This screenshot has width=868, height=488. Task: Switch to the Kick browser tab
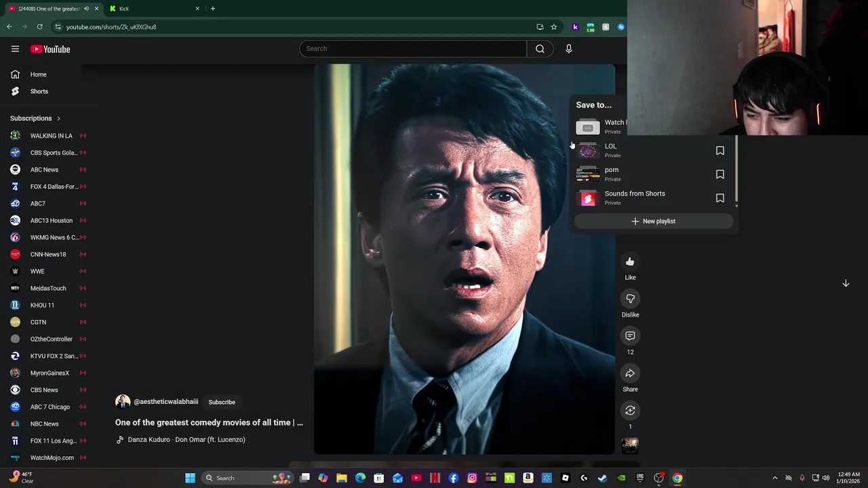click(153, 9)
